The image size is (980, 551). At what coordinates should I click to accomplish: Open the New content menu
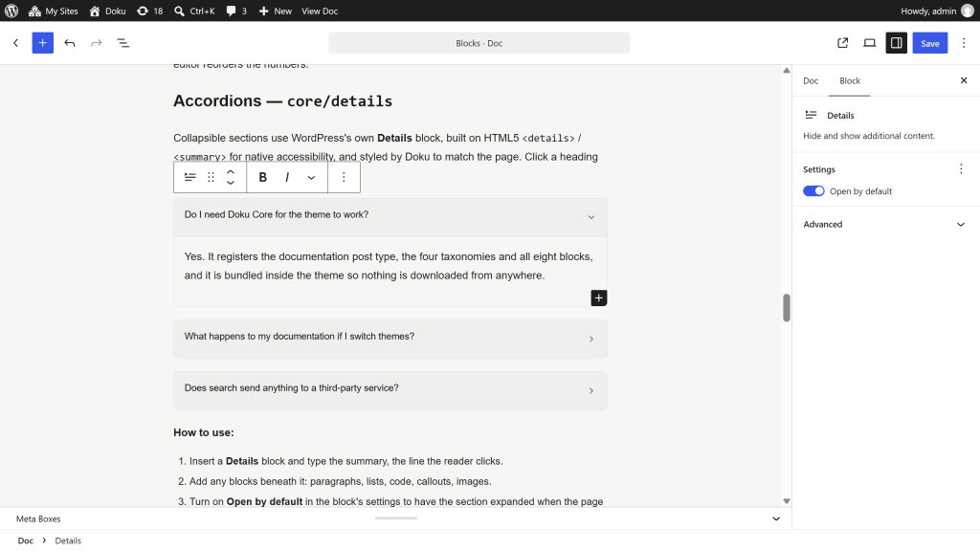point(275,11)
